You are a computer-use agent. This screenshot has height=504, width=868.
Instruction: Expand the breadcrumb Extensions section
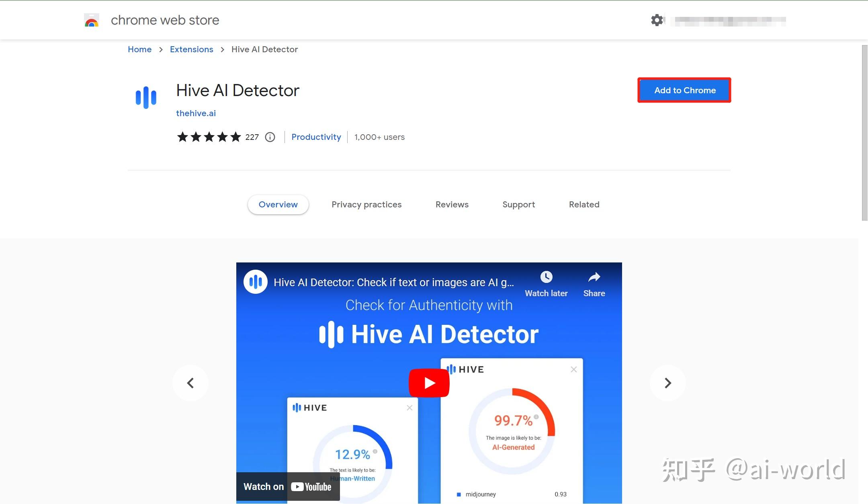pyautogui.click(x=191, y=49)
